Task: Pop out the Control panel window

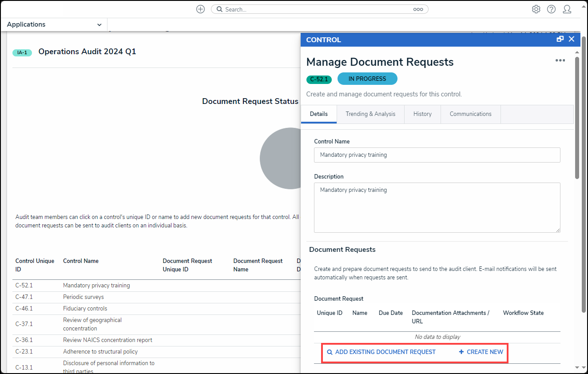Action: 560,39
